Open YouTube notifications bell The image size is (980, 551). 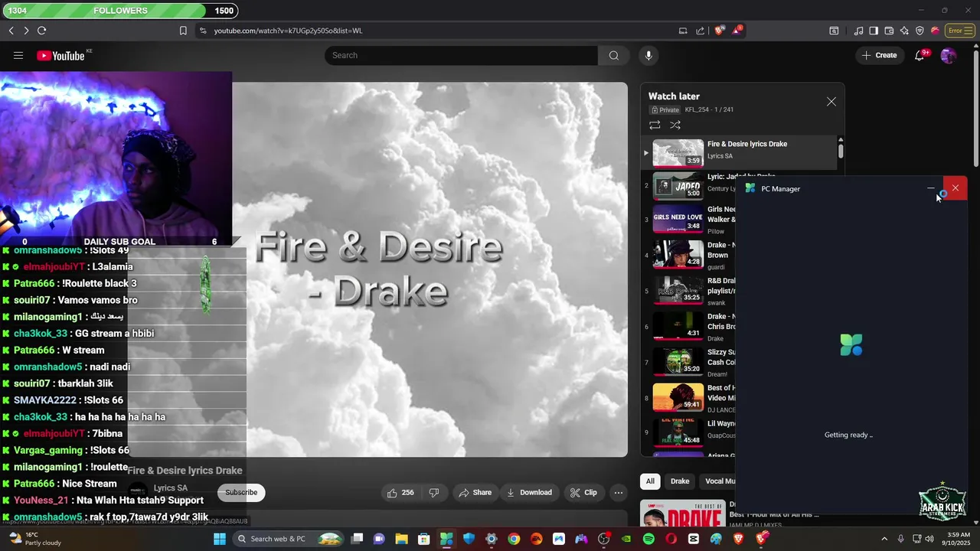[920, 55]
